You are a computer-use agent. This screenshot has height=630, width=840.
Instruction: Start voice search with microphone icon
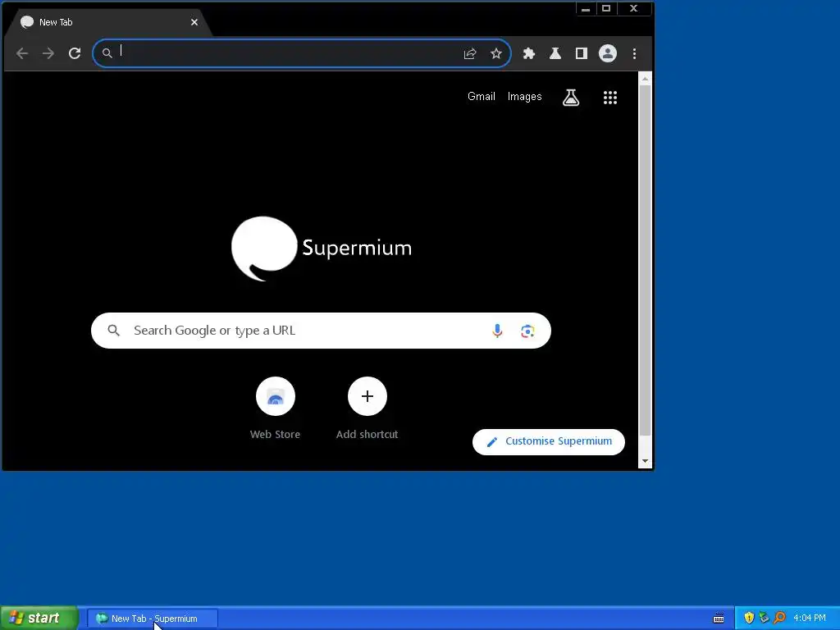click(497, 331)
